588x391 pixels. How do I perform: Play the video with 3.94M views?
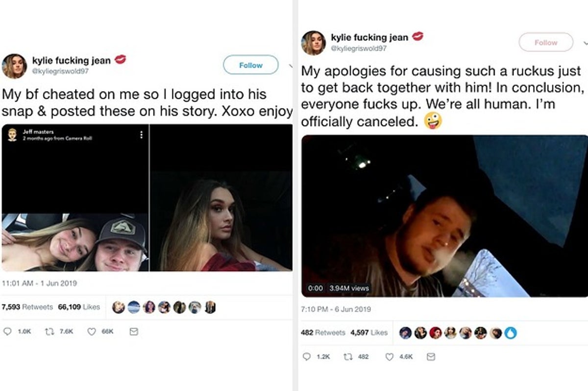pos(444,216)
